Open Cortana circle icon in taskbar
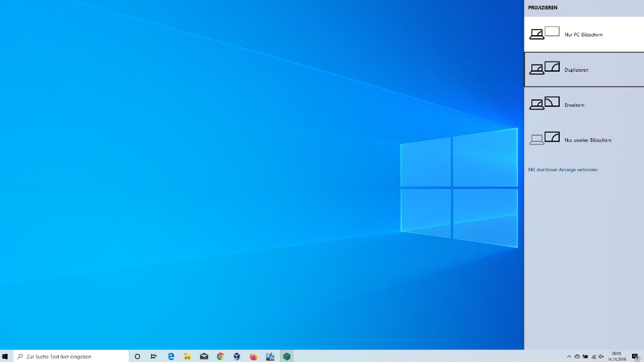Screen dimensions: 644x362 pos(138,356)
